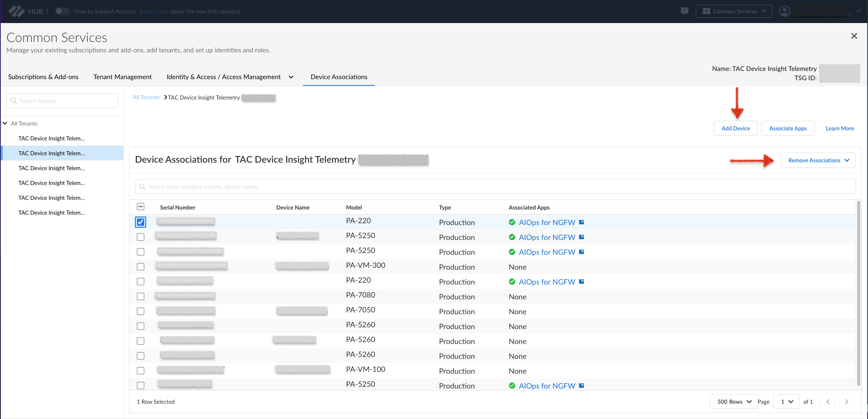Click the serial number search field
This screenshot has width=868, height=419.
495,186
